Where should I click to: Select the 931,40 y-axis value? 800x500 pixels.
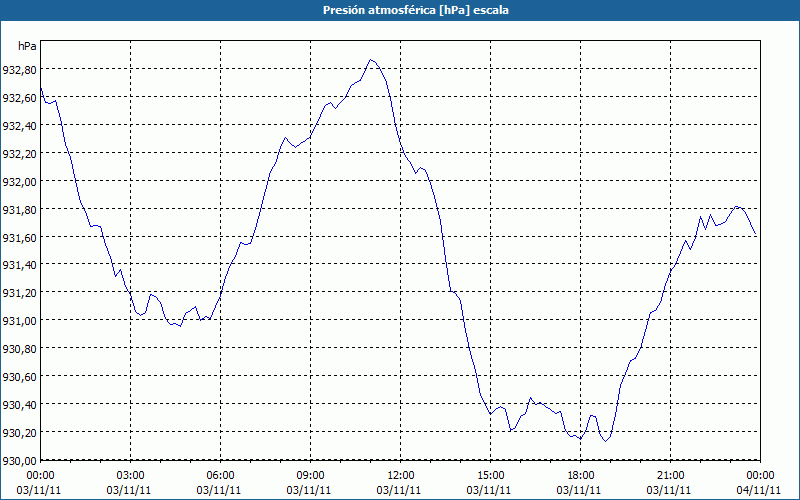coord(19,265)
